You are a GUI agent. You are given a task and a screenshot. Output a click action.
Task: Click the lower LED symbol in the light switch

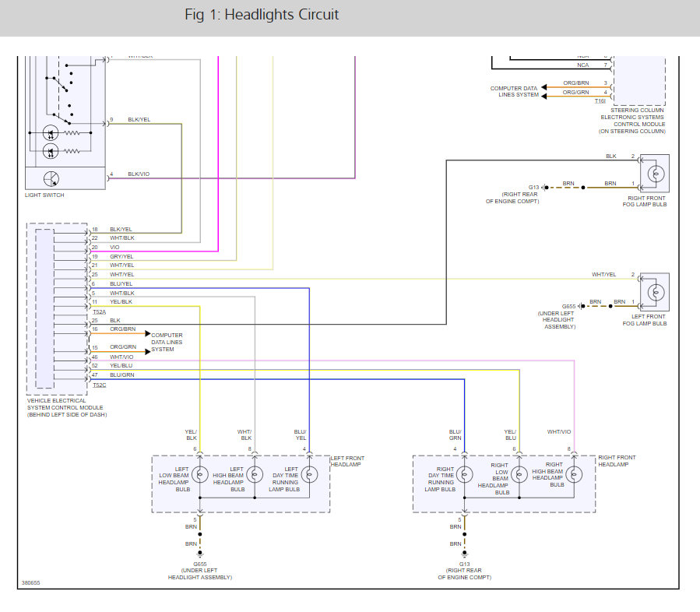(51, 151)
